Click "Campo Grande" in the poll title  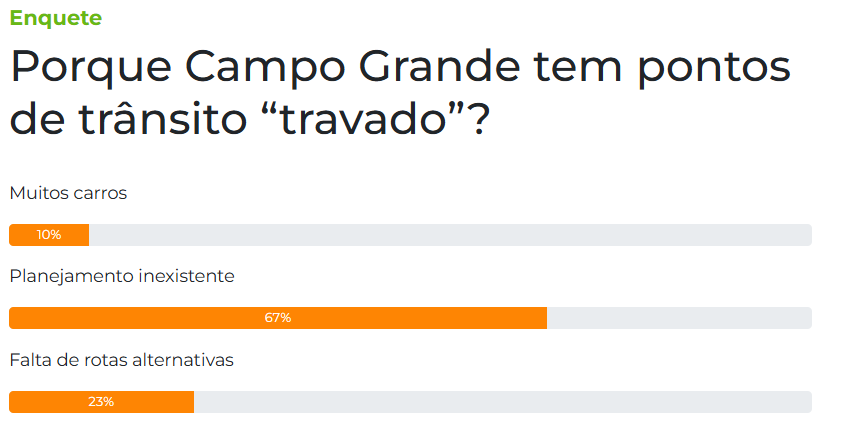coord(353,69)
